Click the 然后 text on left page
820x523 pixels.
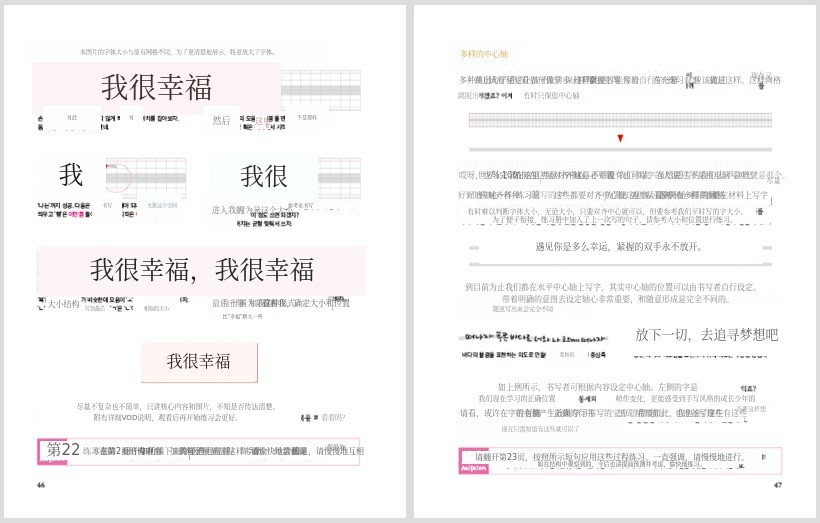[221, 120]
